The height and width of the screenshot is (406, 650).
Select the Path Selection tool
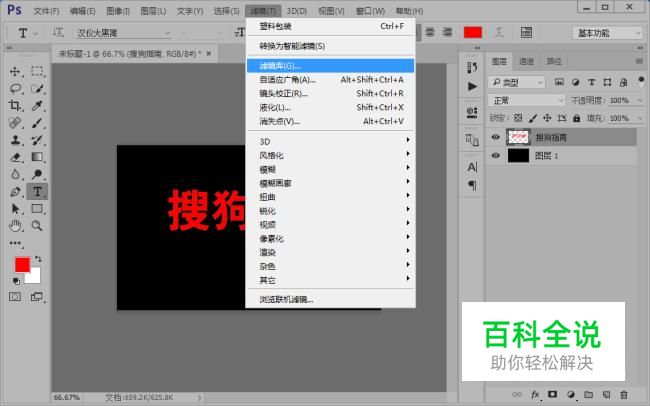(15, 209)
